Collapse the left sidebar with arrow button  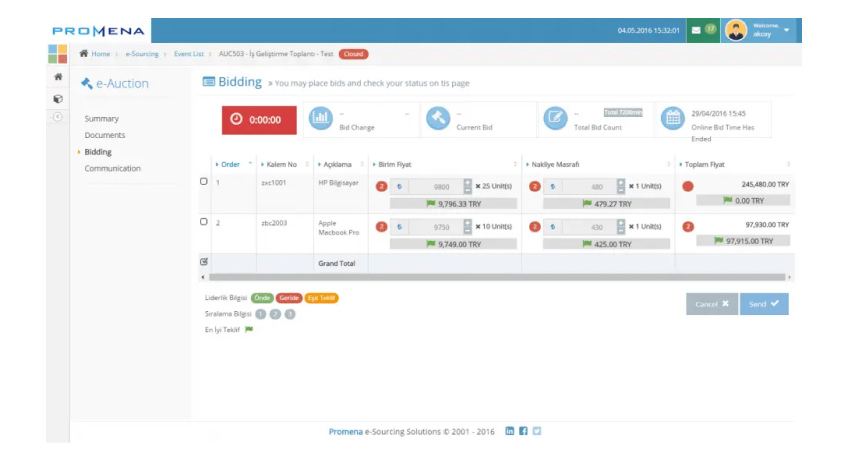point(57,117)
